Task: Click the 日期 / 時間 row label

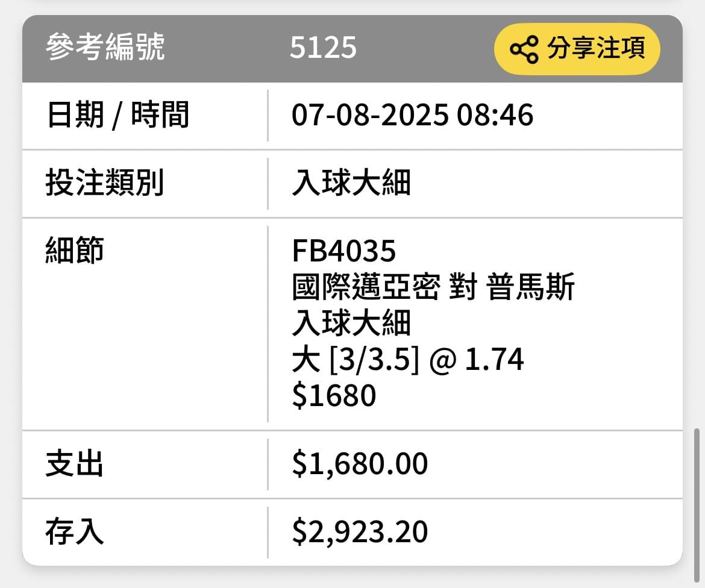Action: (x=117, y=115)
